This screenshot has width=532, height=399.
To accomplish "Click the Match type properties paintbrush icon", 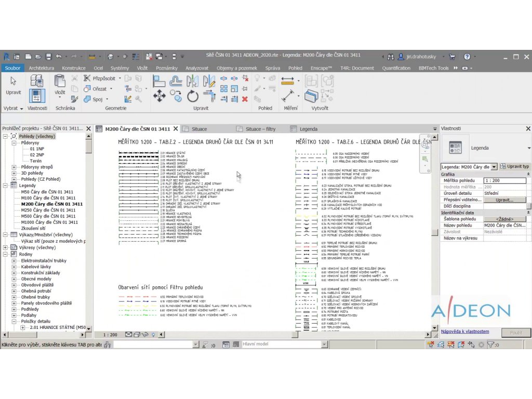I will tap(75, 99).
